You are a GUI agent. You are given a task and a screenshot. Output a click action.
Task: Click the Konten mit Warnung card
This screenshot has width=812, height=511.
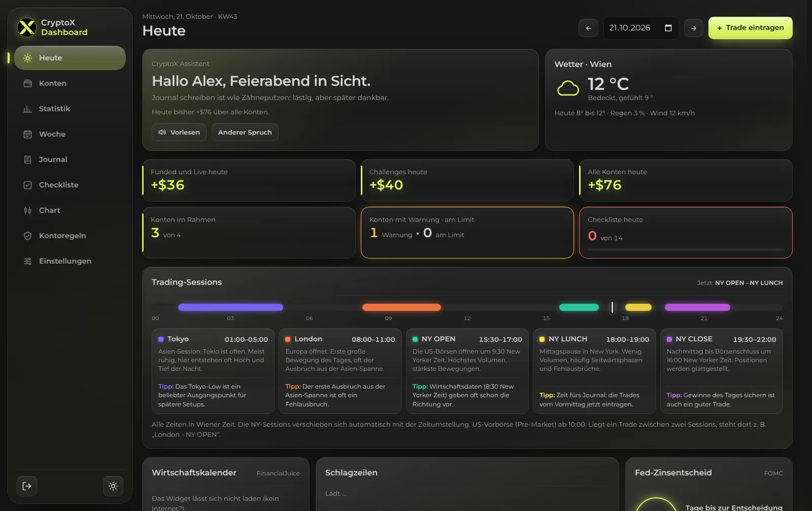(467, 233)
